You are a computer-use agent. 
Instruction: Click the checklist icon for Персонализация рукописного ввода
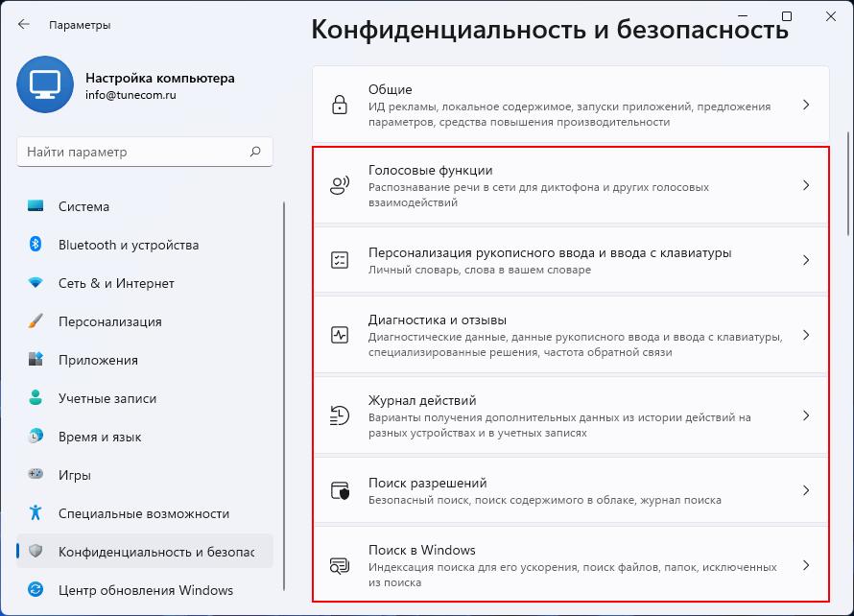pos(340,260)
